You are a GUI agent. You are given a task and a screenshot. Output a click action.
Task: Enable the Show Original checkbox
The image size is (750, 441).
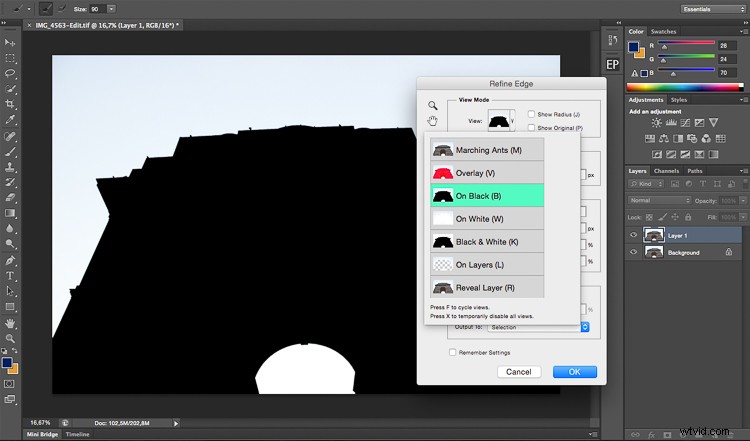point(531,128)
